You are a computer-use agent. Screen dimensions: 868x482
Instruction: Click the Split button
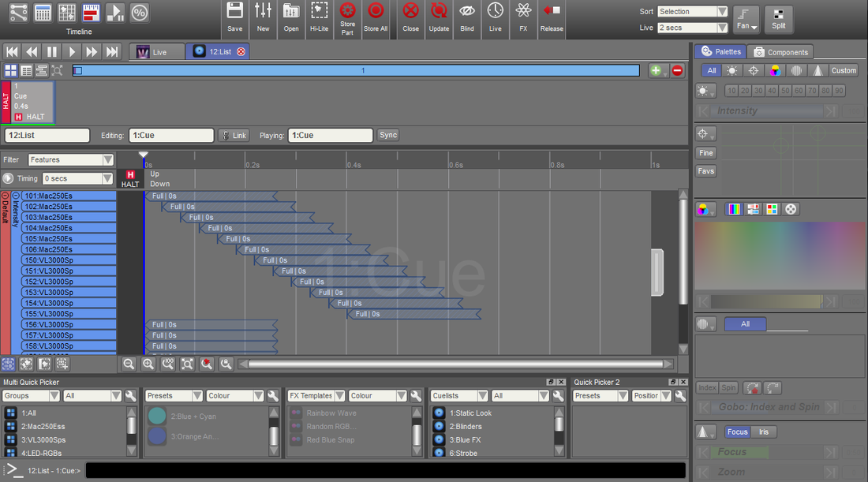778,20
